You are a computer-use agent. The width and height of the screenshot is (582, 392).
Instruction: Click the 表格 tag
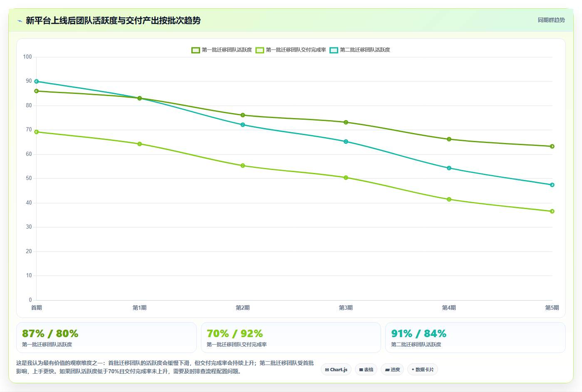pyautogui.click(x=366, y=370)
